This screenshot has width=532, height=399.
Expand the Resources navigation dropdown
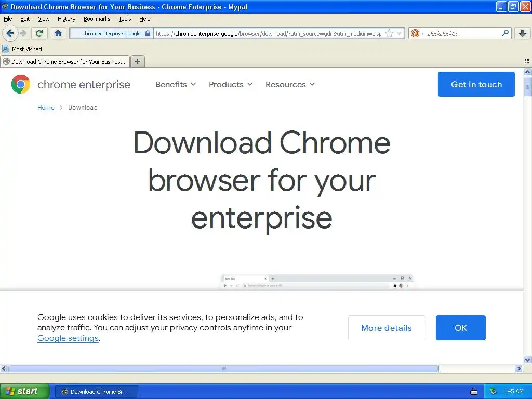(x=290, y=85)
